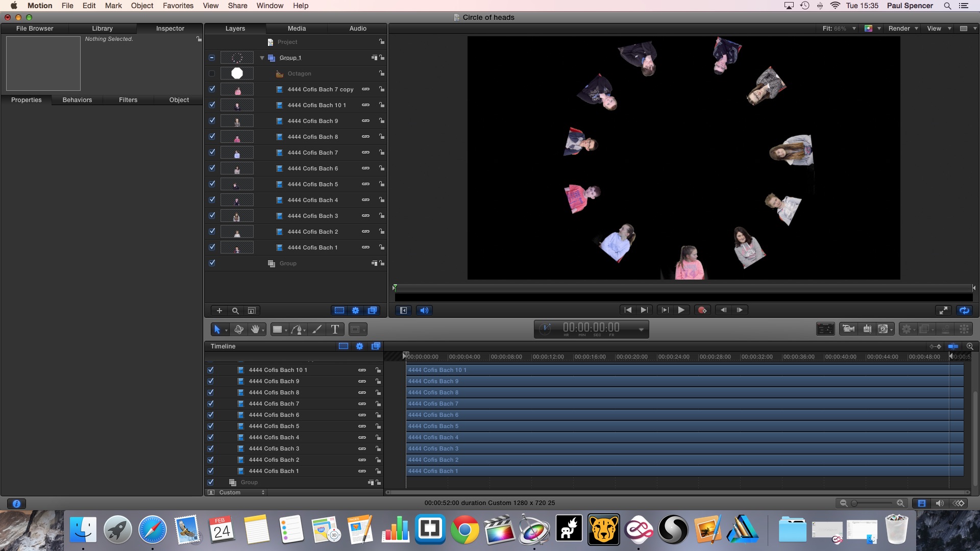Mute audio playback with speaker button
Image resolution: width=980 pixels, height=551 pixels.
point(424,310)
